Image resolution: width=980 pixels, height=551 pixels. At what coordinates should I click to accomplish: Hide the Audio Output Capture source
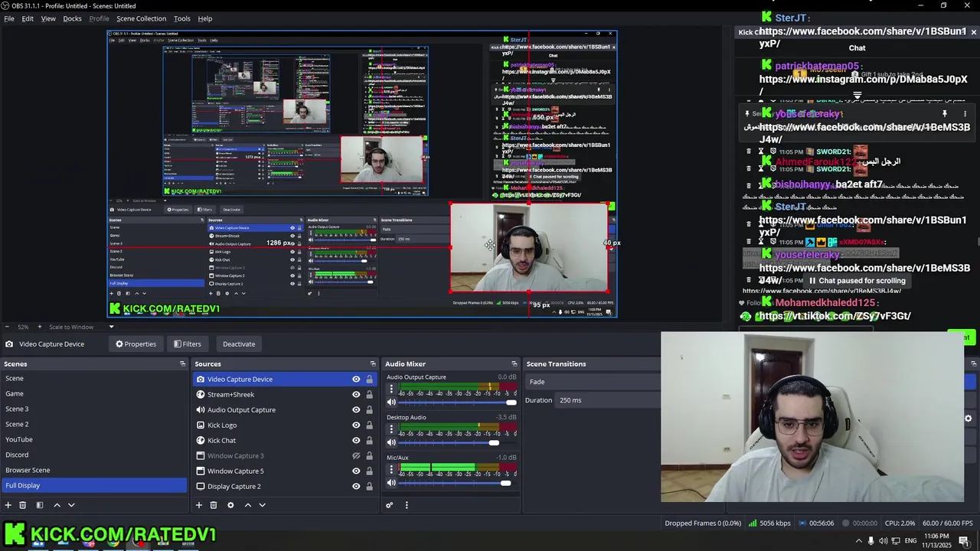[356, 410]
